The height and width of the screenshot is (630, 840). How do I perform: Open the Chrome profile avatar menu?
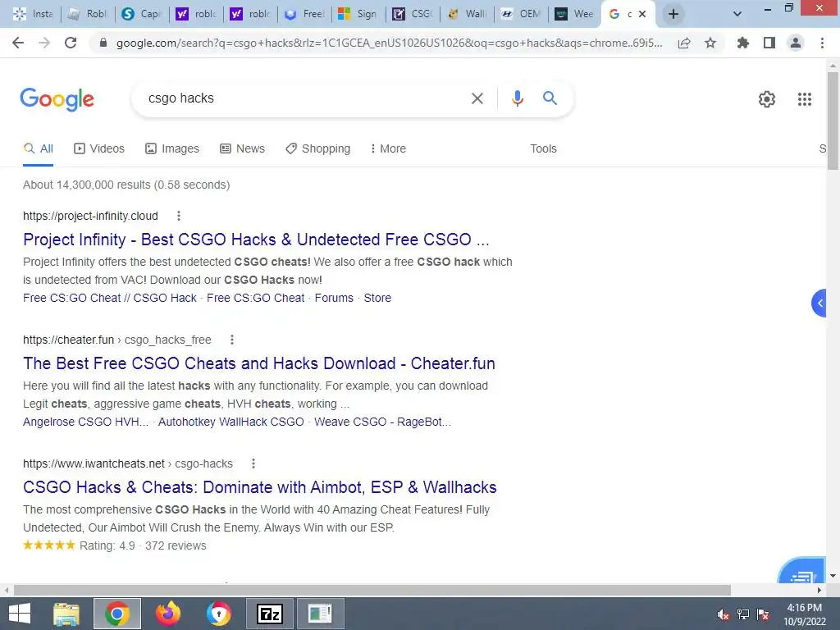(x=796, y=43)
